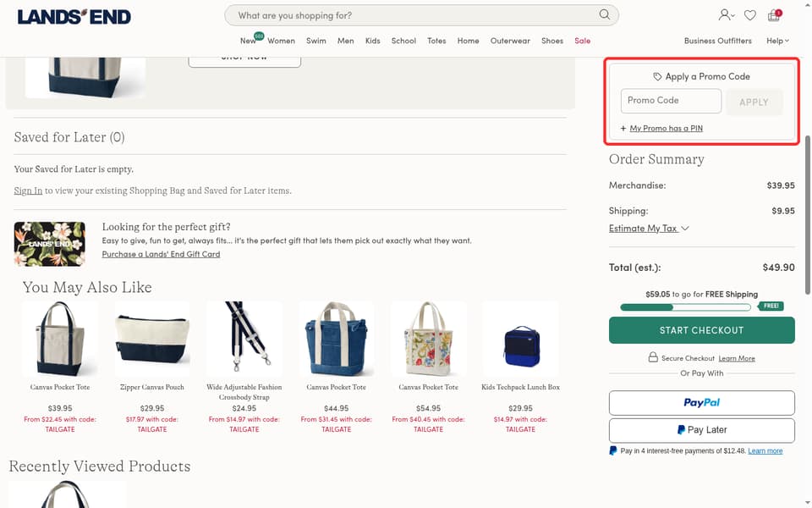Open Learn More next to Secure Checkout
812x508 pixels.
pos(737,358)
